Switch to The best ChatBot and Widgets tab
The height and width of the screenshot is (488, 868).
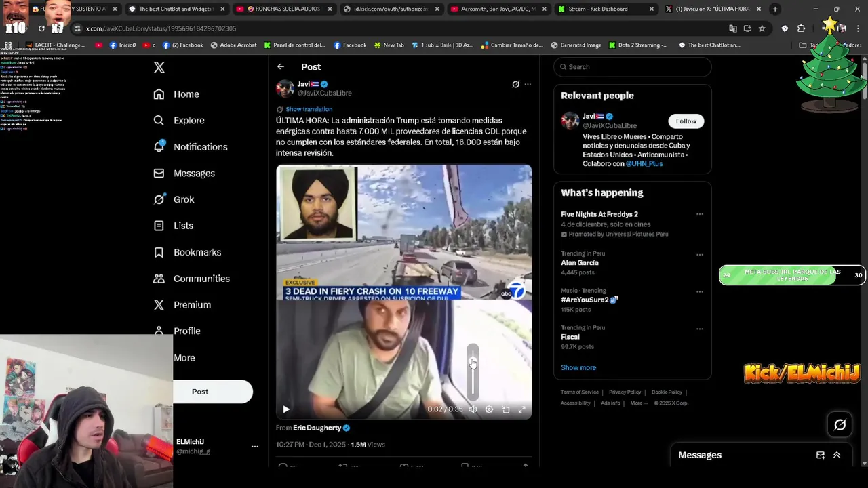pyautogui.click(x=178, y=9)
